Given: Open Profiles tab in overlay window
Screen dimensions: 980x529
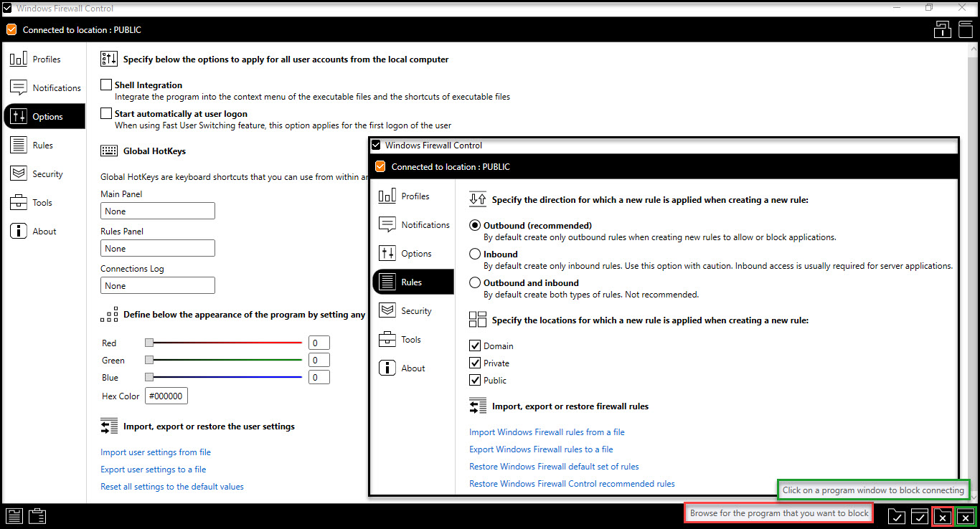Looking at the screenshot, I should pyautogui.click(x=413, y=196).
